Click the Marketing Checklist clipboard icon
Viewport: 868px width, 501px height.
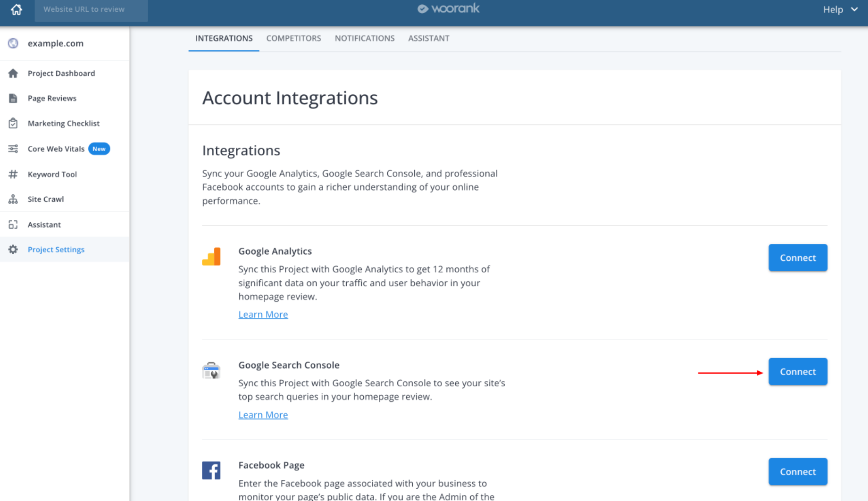pyautogui.click(x=13, y=123)
